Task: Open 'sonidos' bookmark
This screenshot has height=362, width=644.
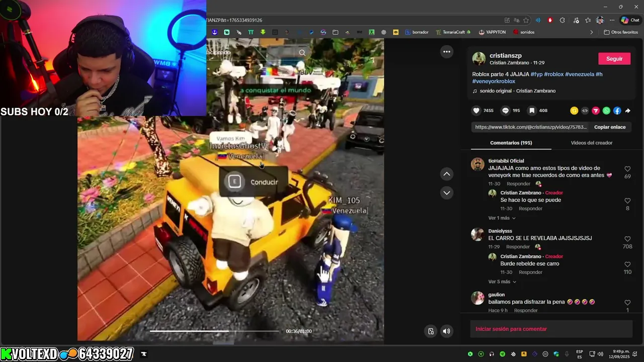Action: point(524,32)
